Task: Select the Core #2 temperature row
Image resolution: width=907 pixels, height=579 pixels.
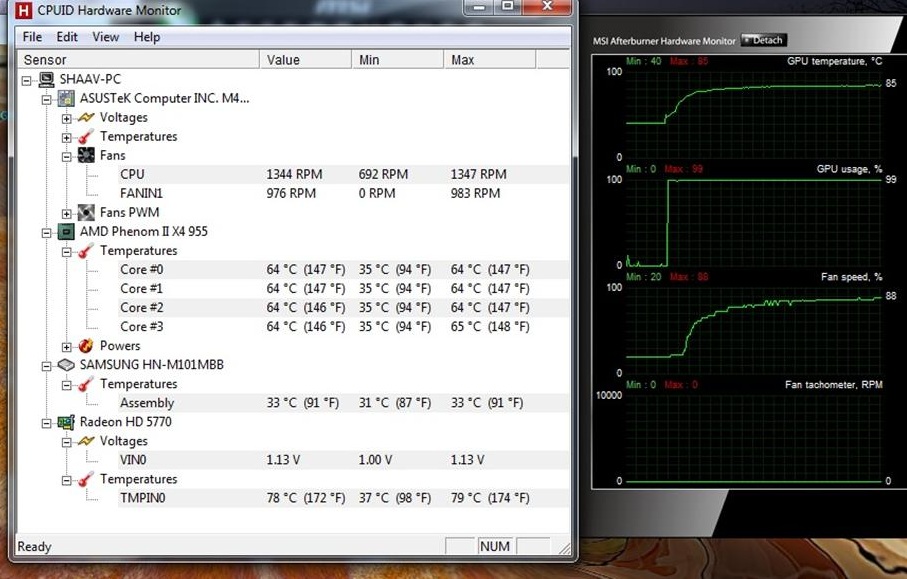Action: point(344,308)
